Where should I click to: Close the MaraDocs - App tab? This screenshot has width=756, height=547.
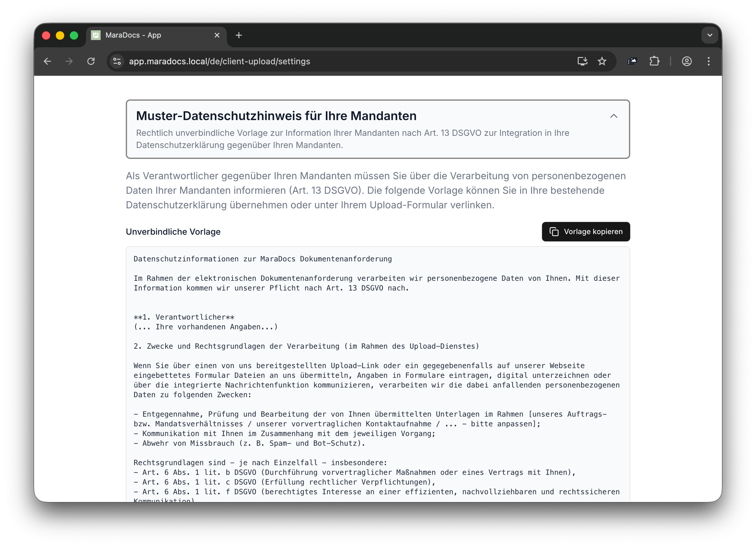[x=217, y=35]
